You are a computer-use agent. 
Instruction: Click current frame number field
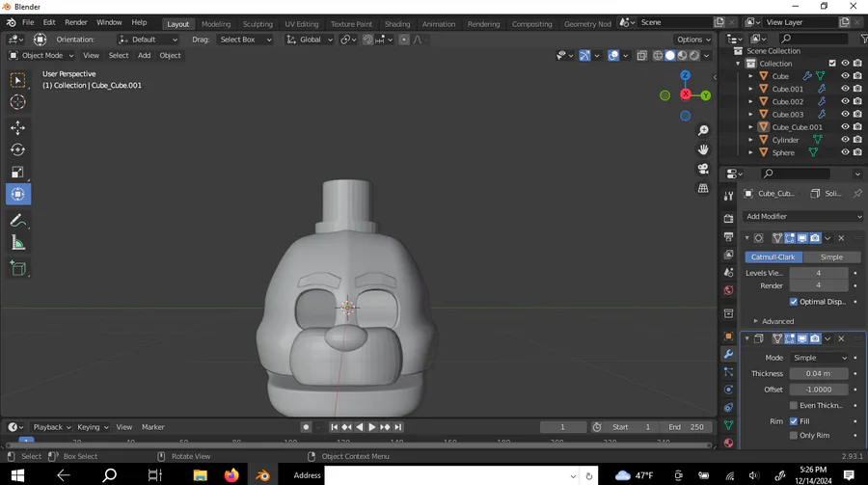tap(563, 427)
